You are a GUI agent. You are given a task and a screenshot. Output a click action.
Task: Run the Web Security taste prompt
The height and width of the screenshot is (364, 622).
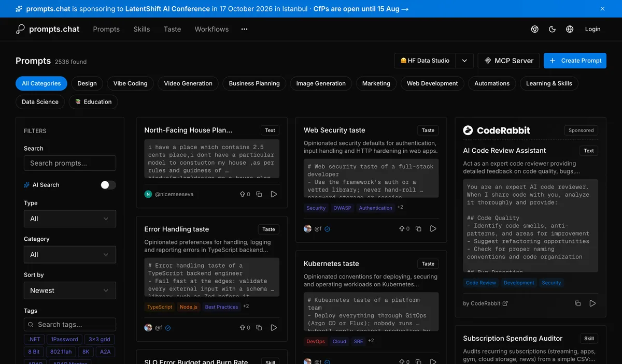click(434, 229)
